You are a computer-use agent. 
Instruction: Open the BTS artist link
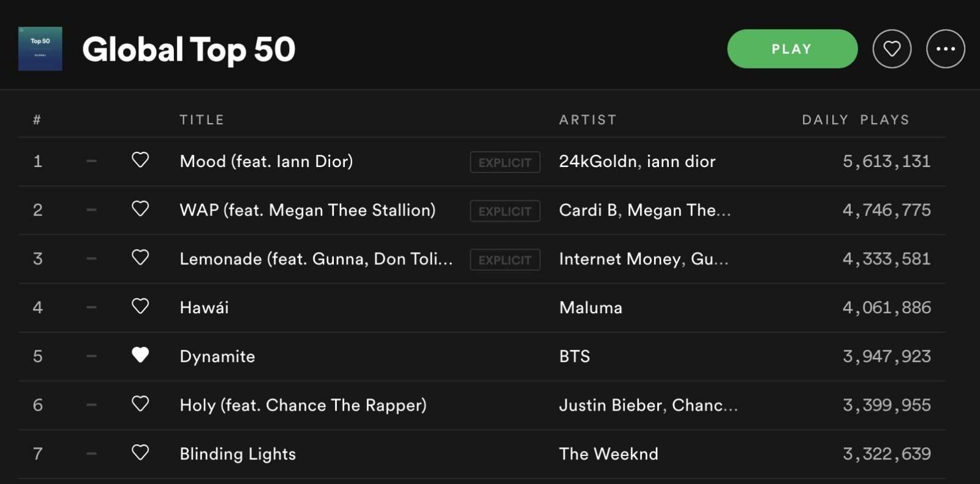(575, 356)
